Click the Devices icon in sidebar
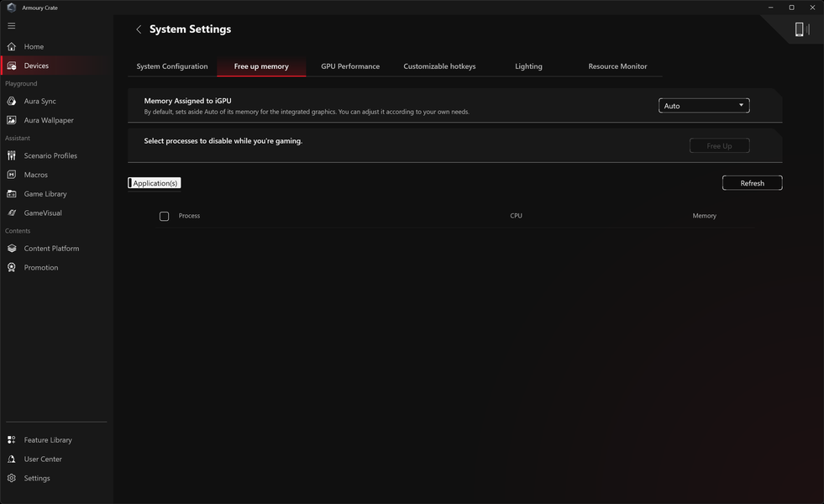824x504 pixels. (x=11, y=66)
